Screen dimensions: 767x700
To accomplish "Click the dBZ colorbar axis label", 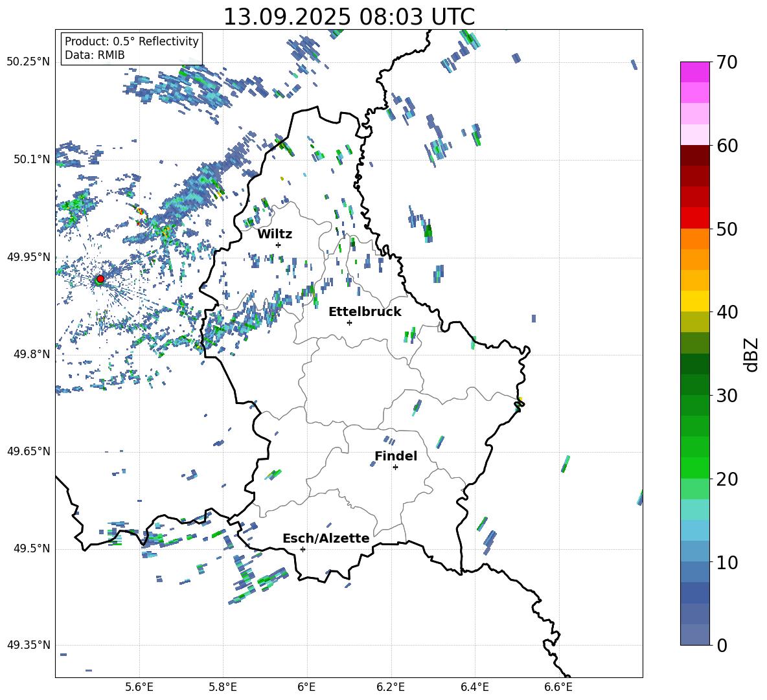I will coord(751,354).
